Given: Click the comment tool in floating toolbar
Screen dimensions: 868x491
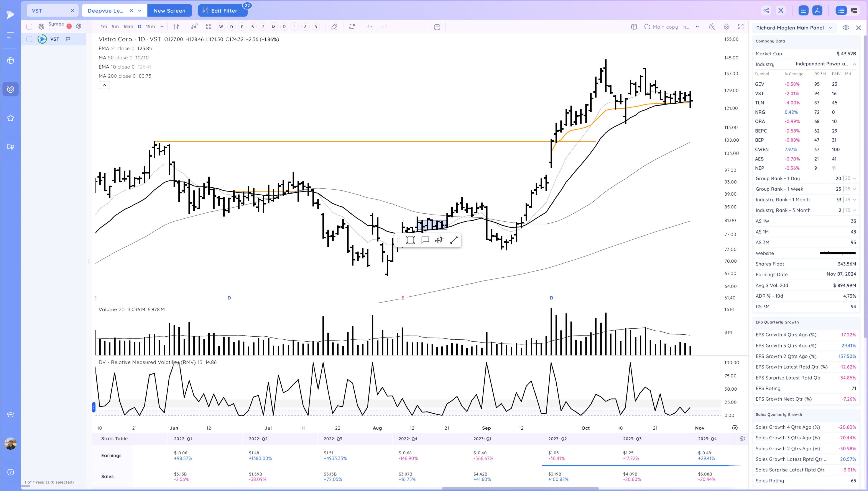Looking at the screenshot, I should click(425, 240).
